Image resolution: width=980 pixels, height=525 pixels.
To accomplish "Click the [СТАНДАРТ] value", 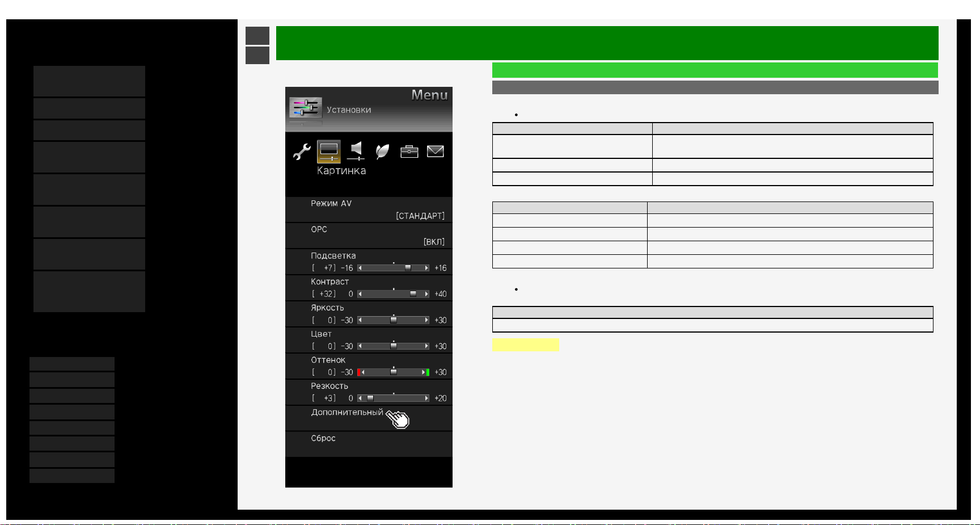I will (x=420, y=216).
